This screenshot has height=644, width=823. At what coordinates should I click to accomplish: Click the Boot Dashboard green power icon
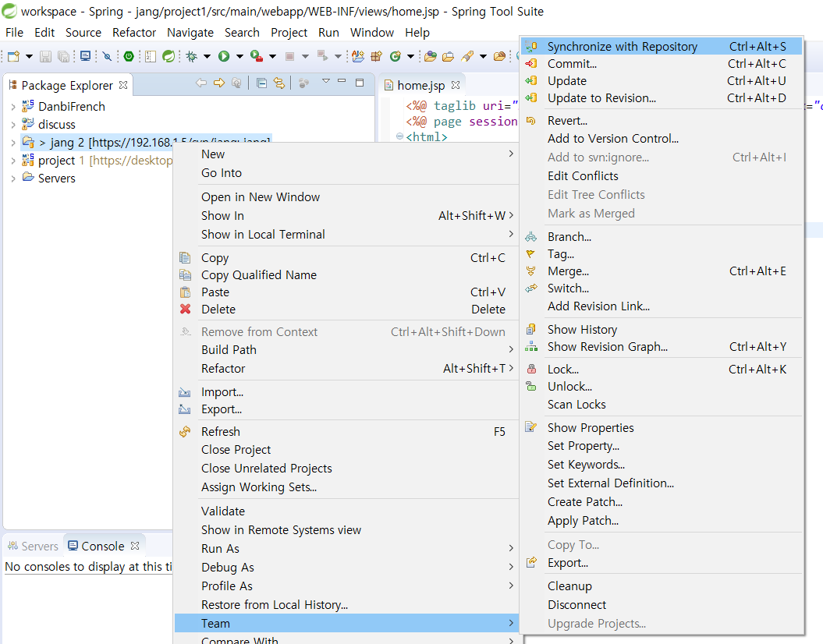click(129, 56)
